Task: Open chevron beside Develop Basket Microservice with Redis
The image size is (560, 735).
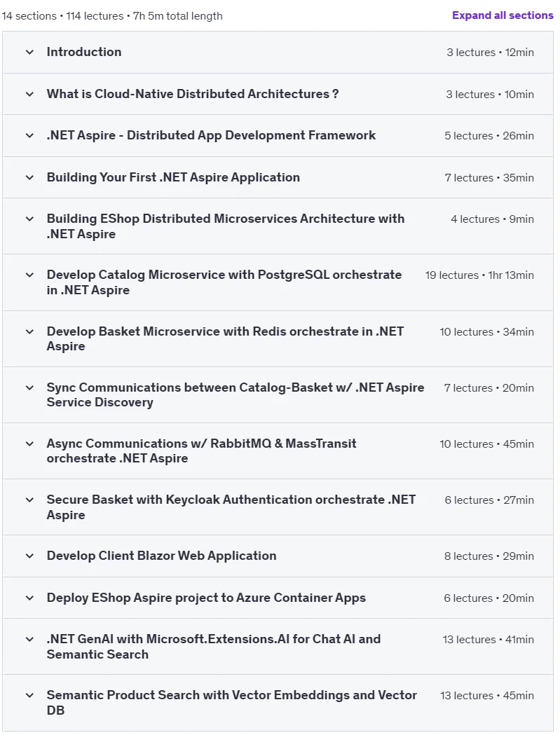Action: (x=29, y=332)
